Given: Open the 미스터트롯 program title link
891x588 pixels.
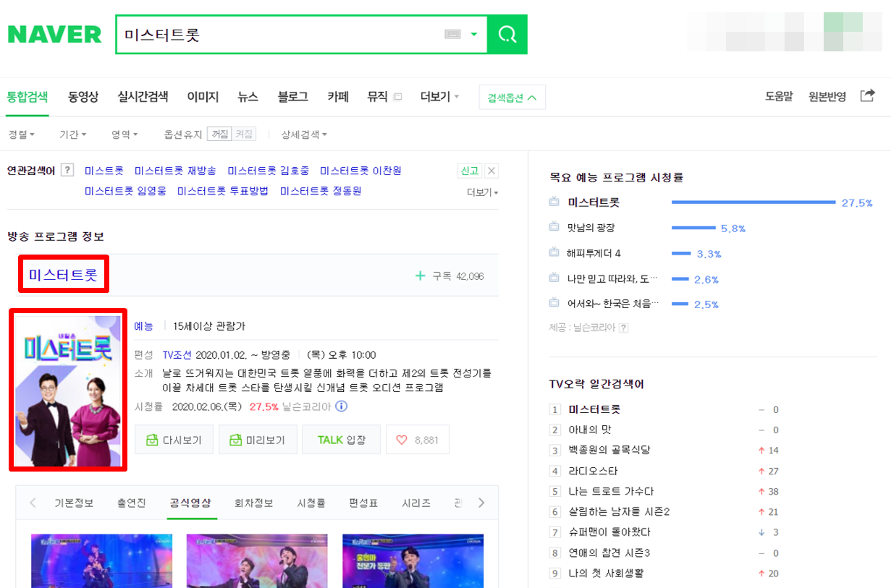Looking at the screenshot, I should point(63,276).
